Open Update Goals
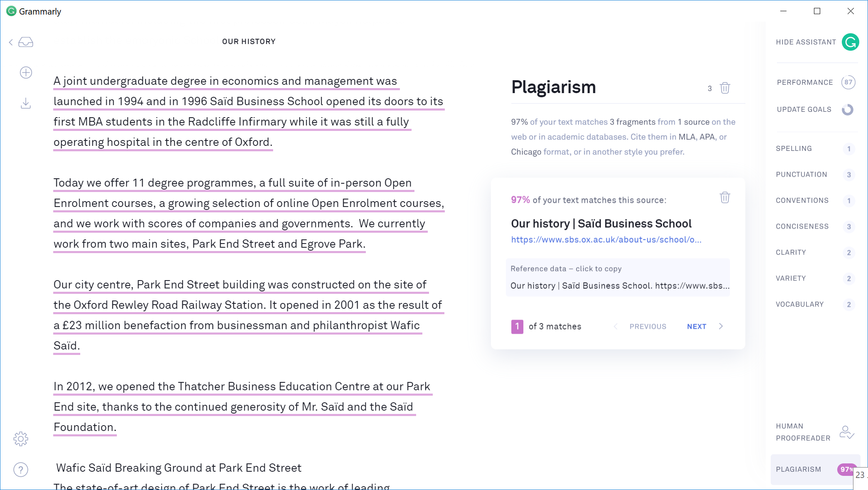This screenshot has height=490, width=868. pyautogui.click(x=804, y=109)
